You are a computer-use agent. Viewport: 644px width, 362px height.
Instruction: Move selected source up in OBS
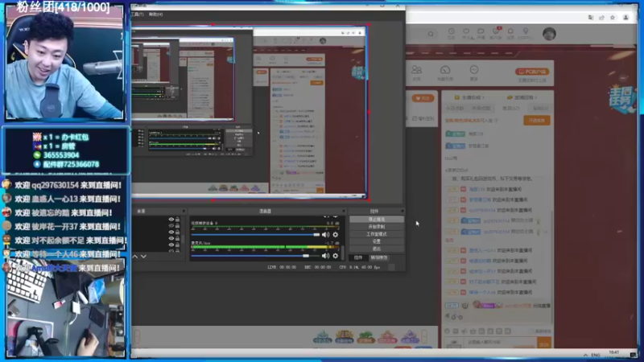(x=135, y=256)
